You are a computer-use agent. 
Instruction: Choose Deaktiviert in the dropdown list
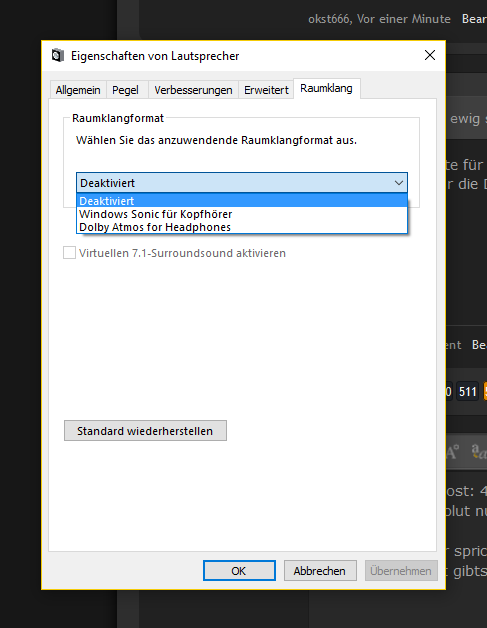coord(242,201)
